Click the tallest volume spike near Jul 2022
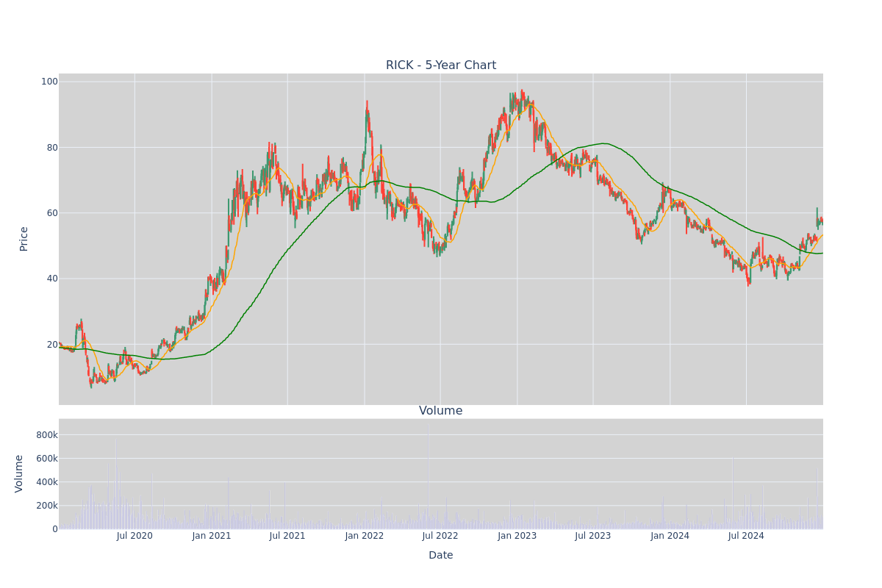The width and height of the screenshot is (882, 588). pos(429,475)
